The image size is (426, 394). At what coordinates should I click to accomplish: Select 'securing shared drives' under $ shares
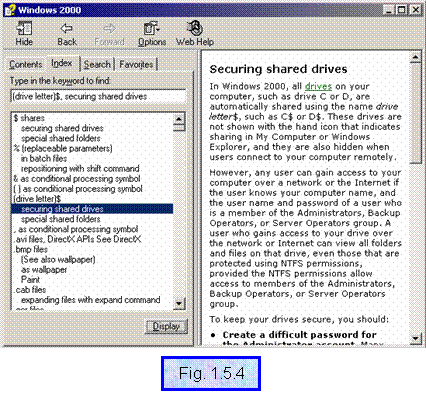pos(62,128)
